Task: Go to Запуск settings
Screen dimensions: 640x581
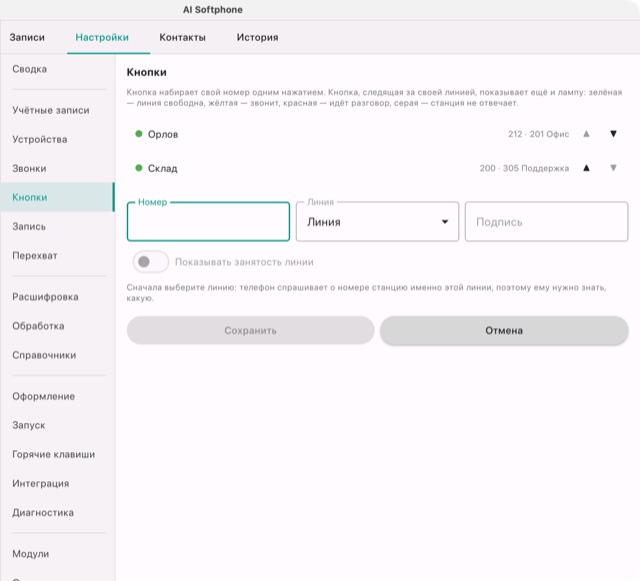Action: [57, 425]
